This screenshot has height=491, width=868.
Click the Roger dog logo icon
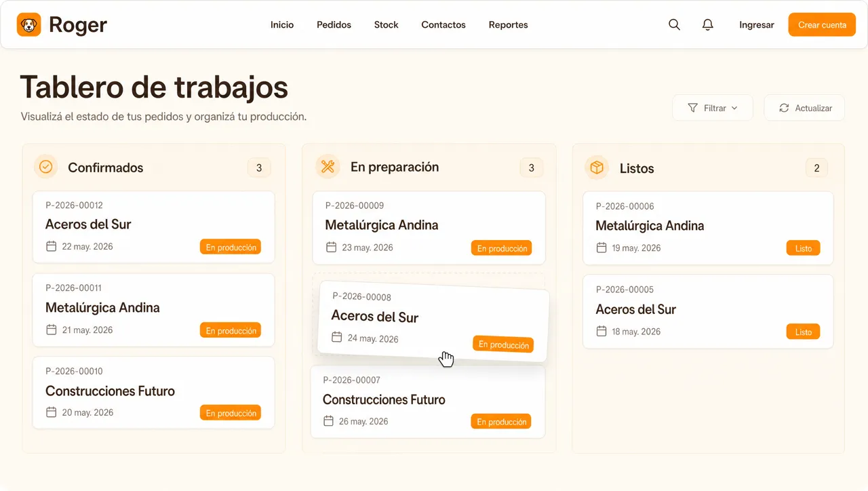[29, 25]
